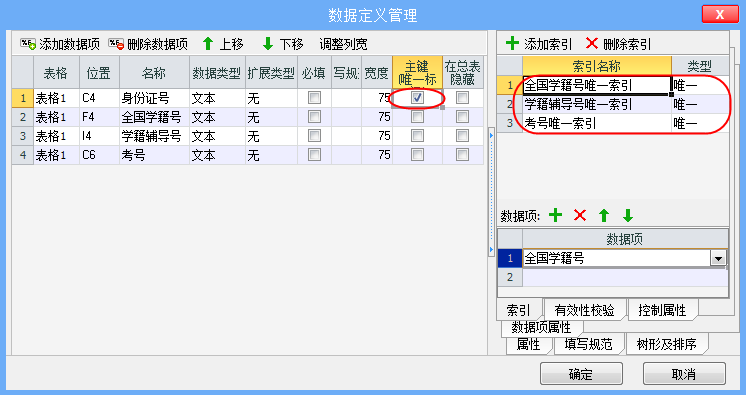
Task: Select index 全国学籍号唯一索引
Action: point(597,86)
